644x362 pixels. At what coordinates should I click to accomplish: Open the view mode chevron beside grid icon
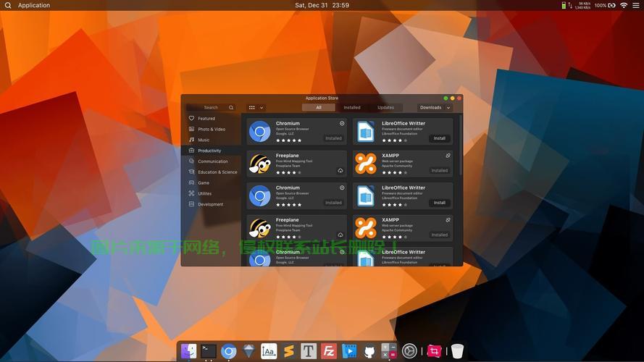tap(262, 108)
